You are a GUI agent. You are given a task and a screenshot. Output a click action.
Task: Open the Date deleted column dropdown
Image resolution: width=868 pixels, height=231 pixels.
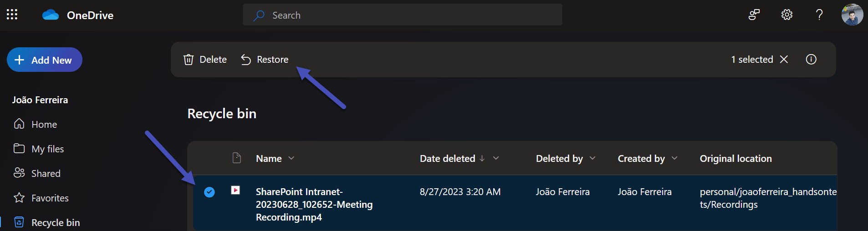click(496, 158)
